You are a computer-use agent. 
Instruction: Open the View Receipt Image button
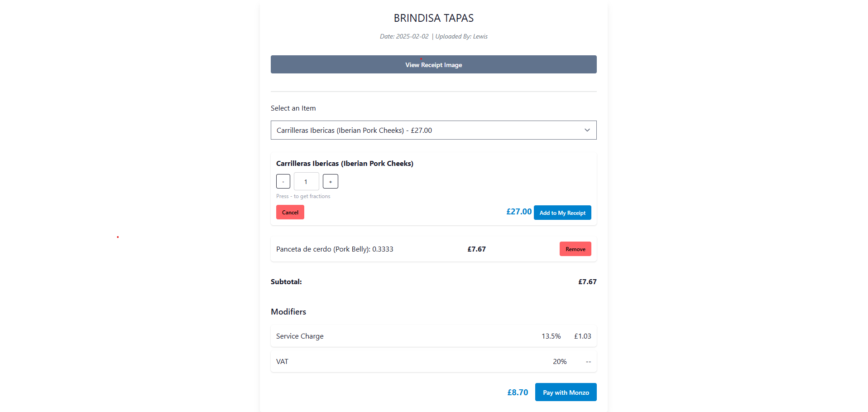[433, 65]
